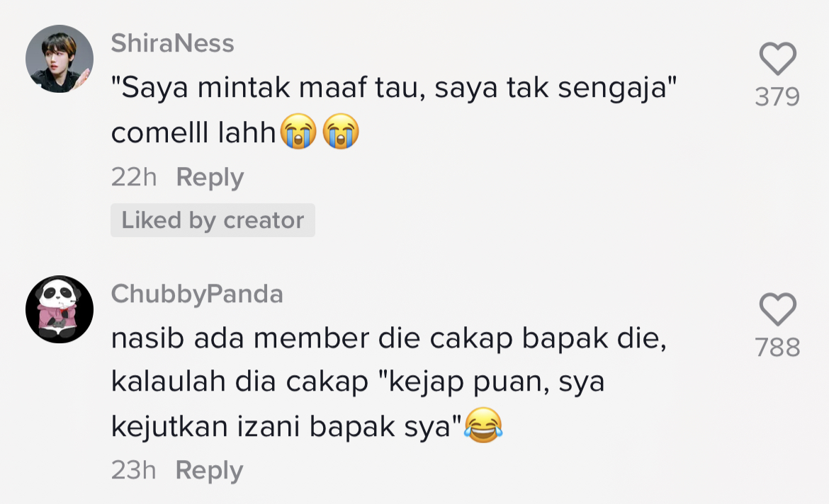Click the 379 like count
The height and width of the screenshot is (504, 829).
click(777, 97)
